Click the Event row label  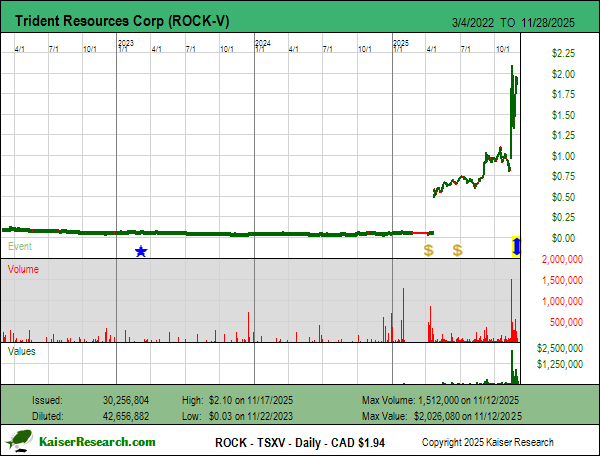[20, 246]
